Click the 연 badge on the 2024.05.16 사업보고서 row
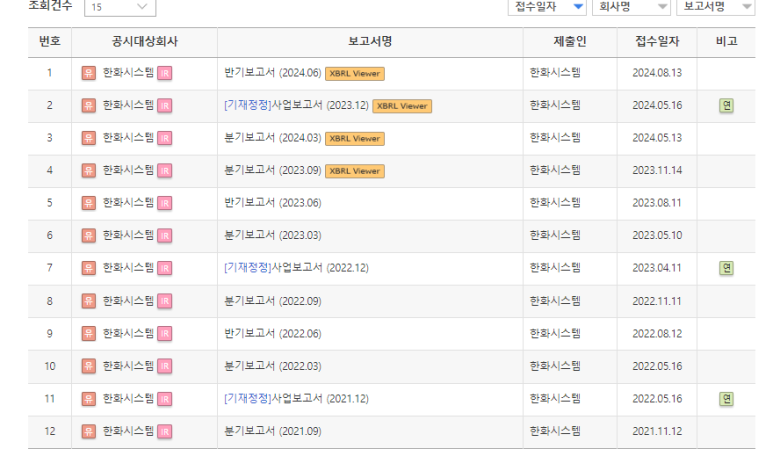The height and width of the screenshot is (449, 773). [726, 105]
